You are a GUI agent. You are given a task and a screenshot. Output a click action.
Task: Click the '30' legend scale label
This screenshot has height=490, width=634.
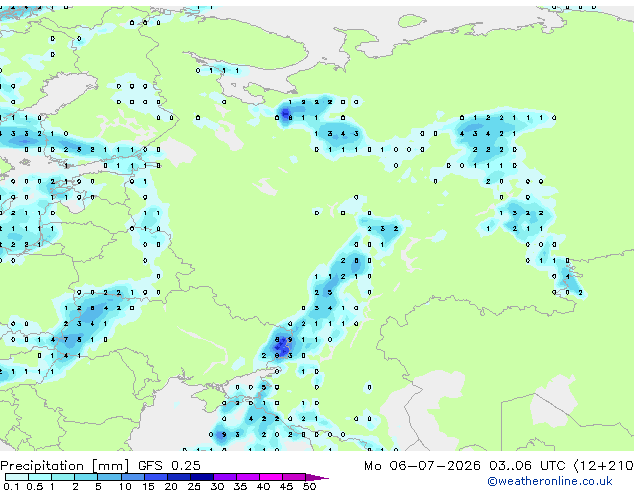(x=217, y=486)
